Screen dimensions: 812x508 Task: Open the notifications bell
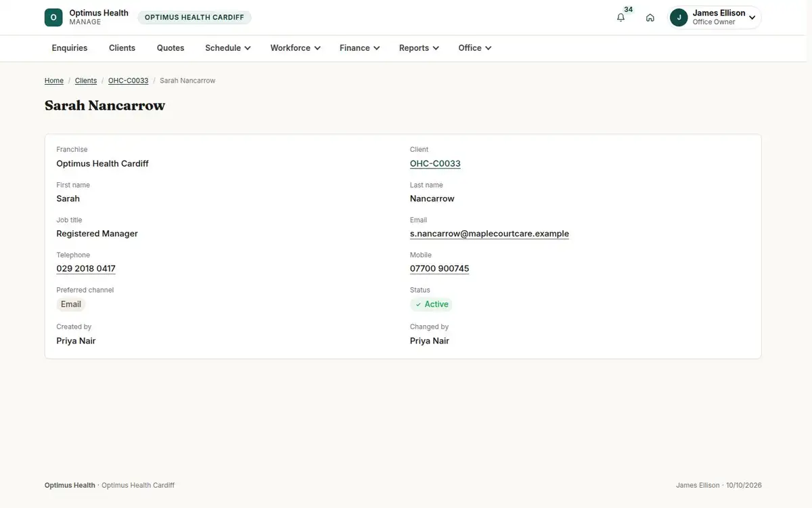coord(621,18)
